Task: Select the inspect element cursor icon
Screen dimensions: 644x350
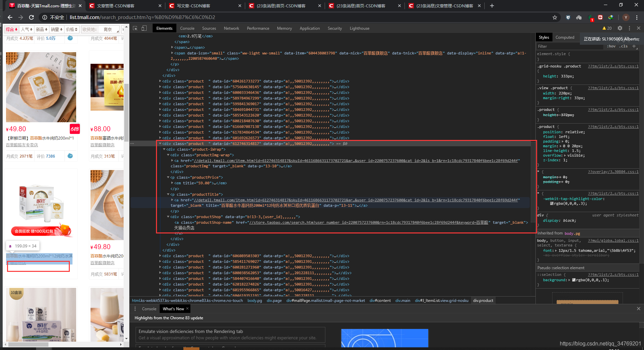Action: 135,28
